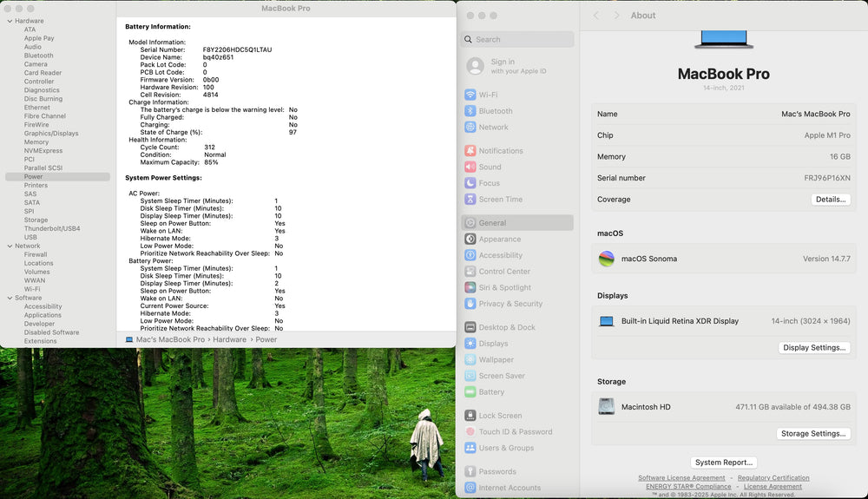Collapse the Network section disclosure triangle
This screenshot has width=868, height=499.
pyautogui.click(x=10, y=246)
